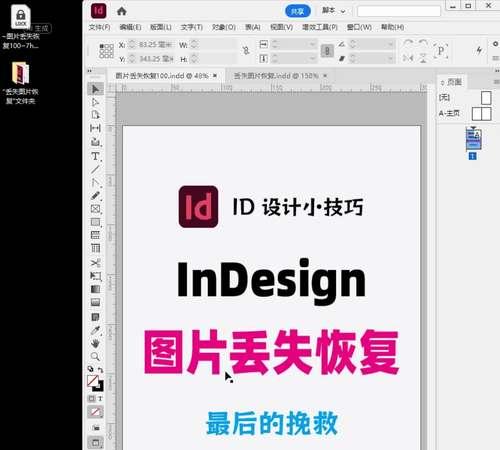Open the 对象(O) menu
500x450 pixels.
pyautogui.click(x=224, y=27)
